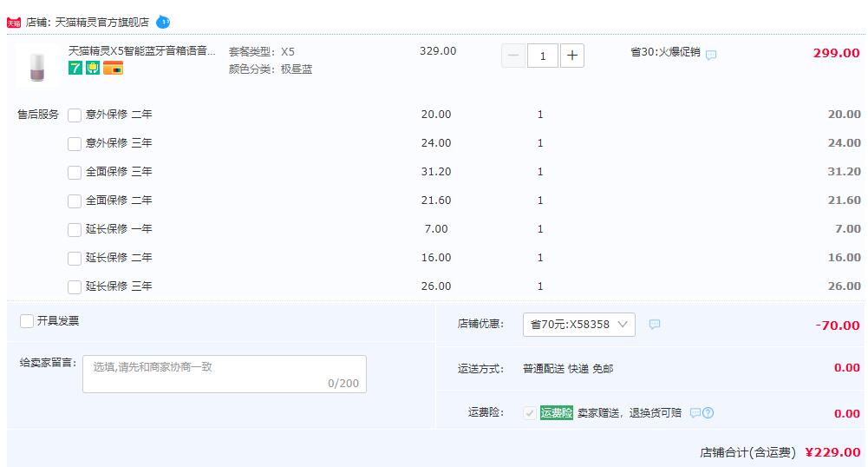Image resolution: width=868 pixels, height=467 pixels.
Task: Click the orange credit card badge
Action: pos(113,68)
